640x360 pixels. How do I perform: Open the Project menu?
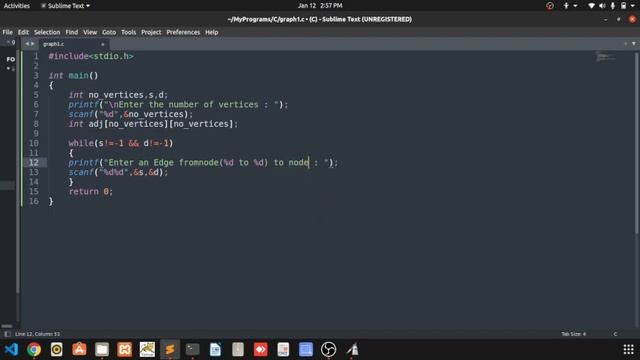point(151,32)
